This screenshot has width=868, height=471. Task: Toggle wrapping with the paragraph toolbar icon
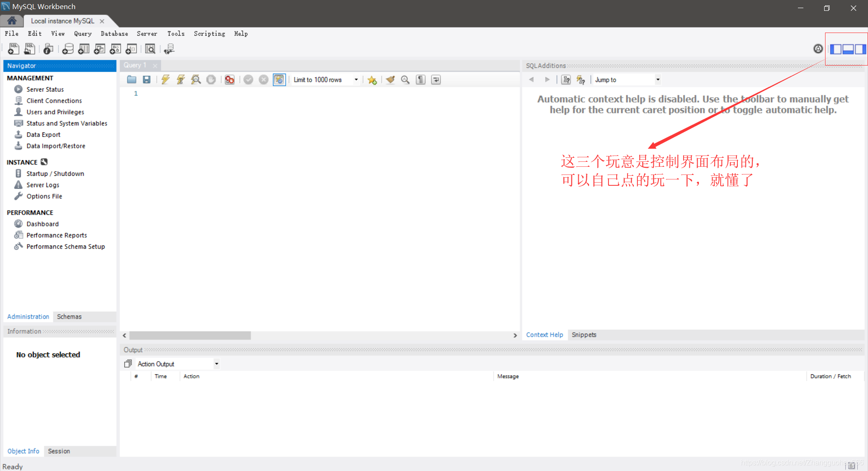click(420, 80)
